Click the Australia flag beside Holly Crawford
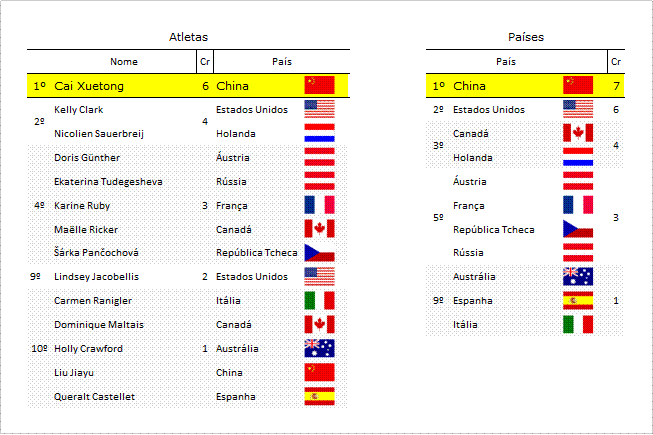This screenshot has width=653, height=435. [319, 348]
